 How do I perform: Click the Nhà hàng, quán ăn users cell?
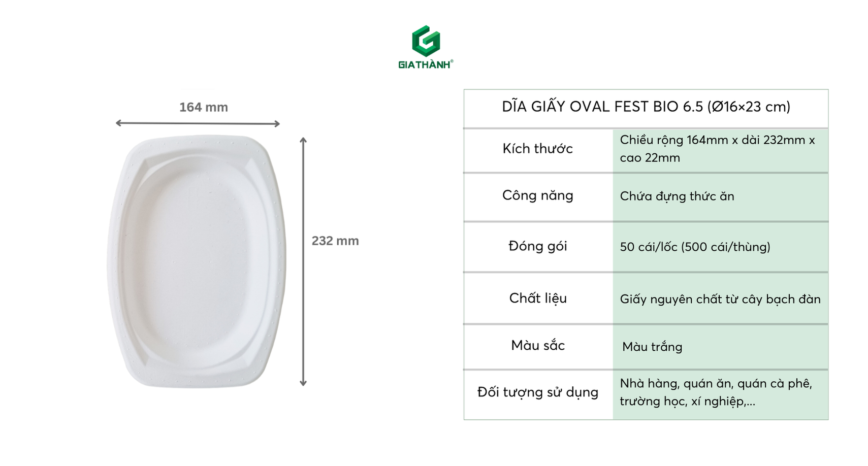716,392
